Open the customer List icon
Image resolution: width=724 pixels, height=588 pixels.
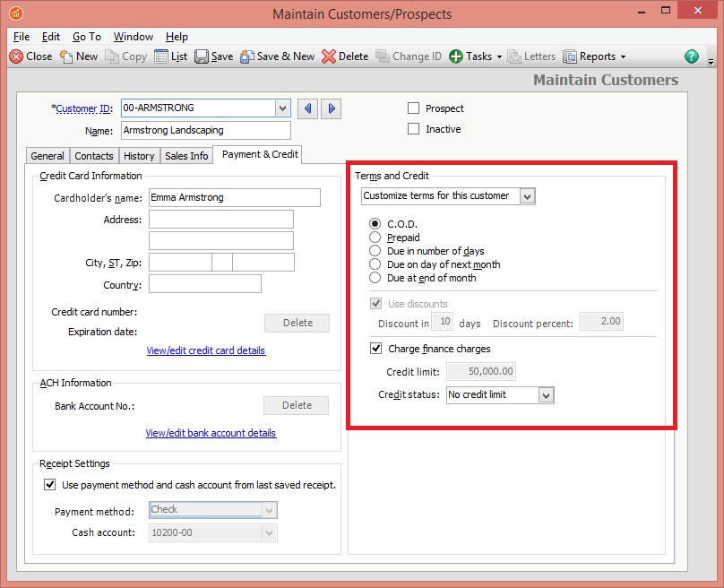pyautogui.click(x=161, y=56)
